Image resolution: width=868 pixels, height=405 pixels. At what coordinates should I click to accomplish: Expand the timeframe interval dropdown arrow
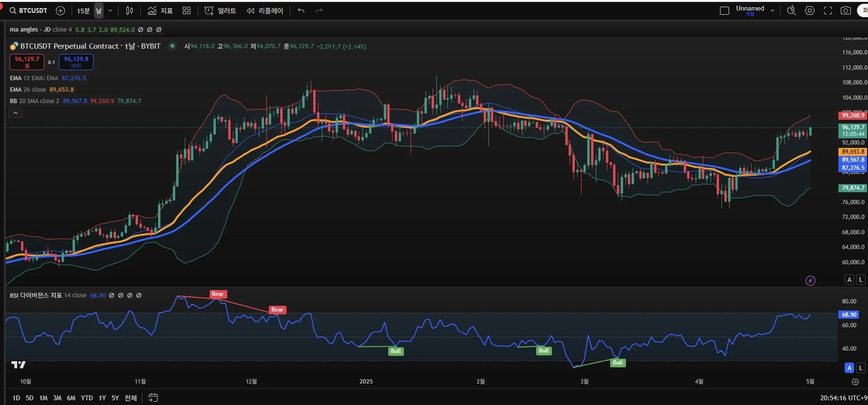110,10
